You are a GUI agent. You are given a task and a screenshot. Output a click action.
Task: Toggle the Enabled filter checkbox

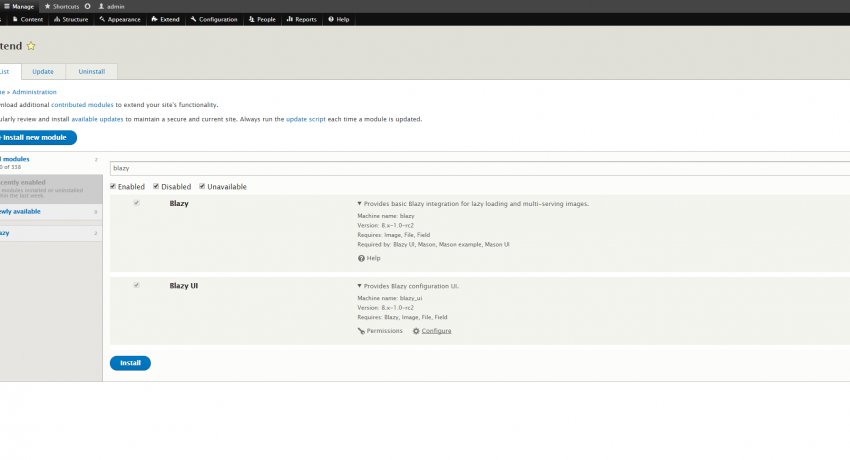click(x=113, y=186)
